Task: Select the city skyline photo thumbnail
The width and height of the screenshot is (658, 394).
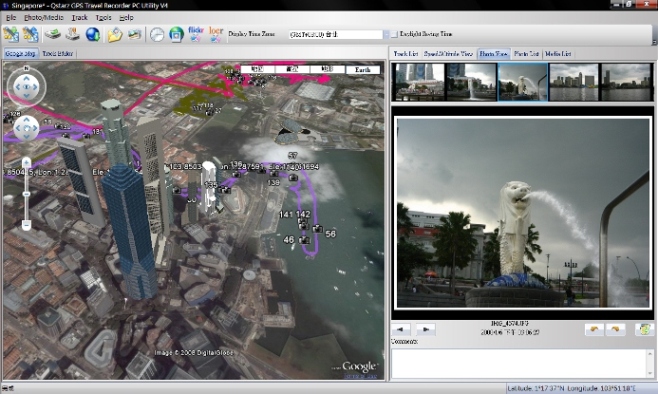Action: pos(574,82)
